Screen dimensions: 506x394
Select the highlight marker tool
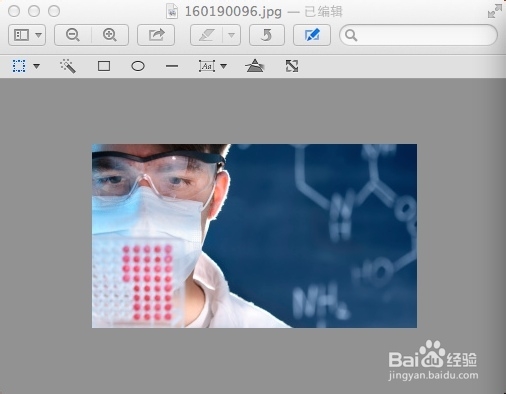tap(206, 35)
